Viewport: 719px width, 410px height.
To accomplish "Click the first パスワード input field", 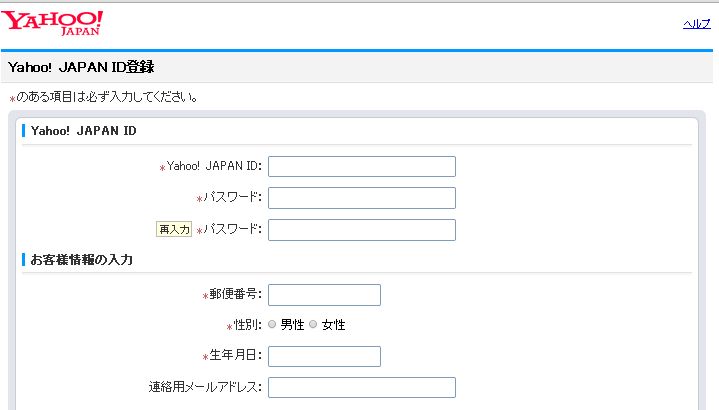I will pos(361,198).
